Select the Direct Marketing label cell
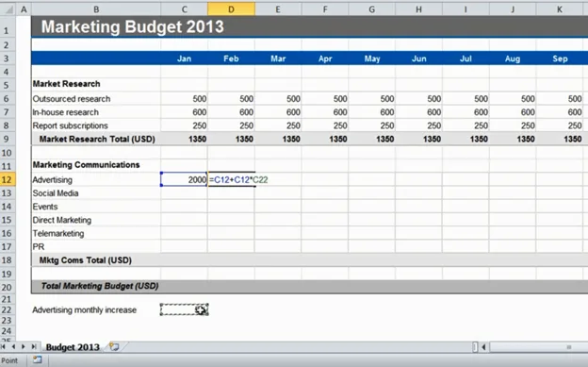 [96, 220]
